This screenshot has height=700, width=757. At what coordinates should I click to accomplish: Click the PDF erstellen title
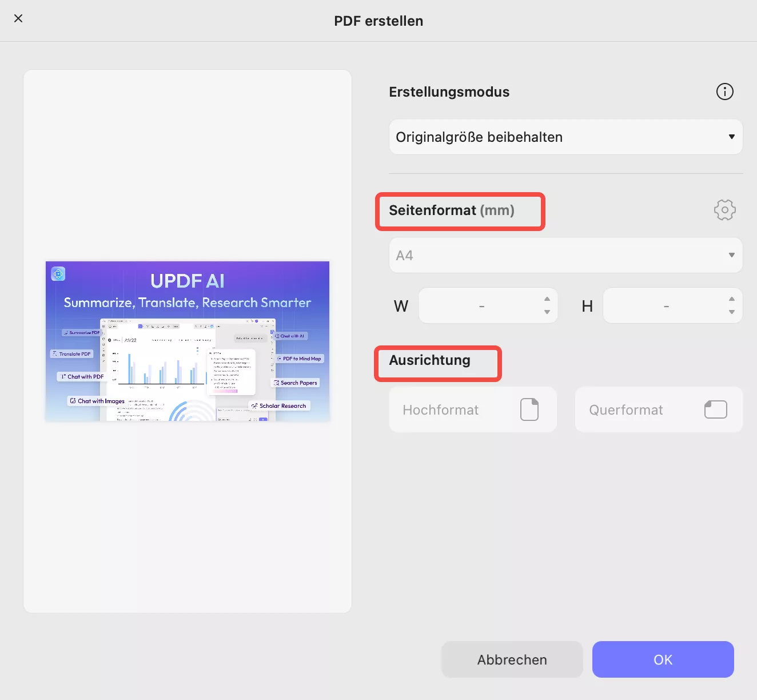point(378,21)
